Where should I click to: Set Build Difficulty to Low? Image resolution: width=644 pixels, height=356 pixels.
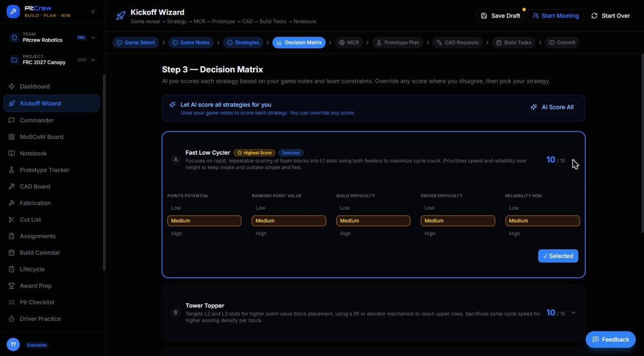tap(373, 208)
